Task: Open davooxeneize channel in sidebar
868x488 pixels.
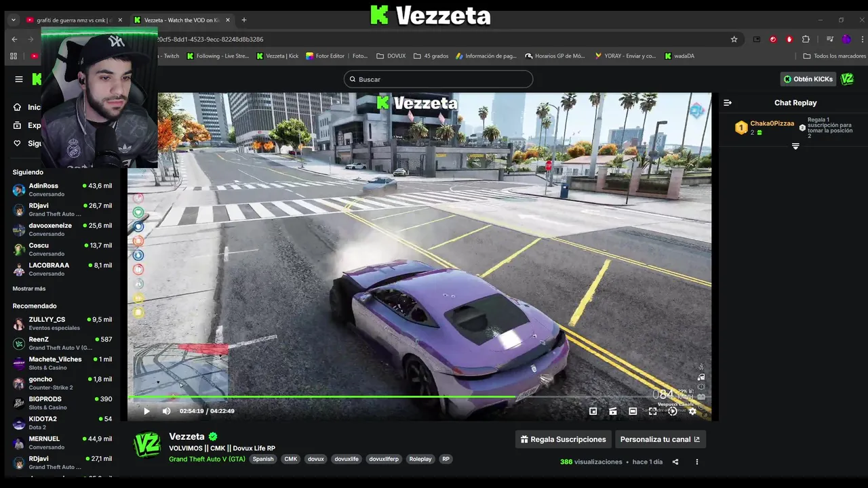Action: click(62, 230)
